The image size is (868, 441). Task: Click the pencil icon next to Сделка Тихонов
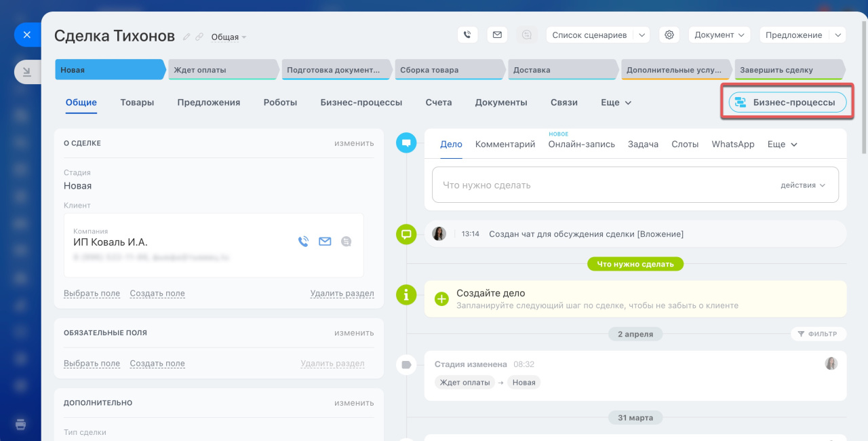[x=187, y=37]
